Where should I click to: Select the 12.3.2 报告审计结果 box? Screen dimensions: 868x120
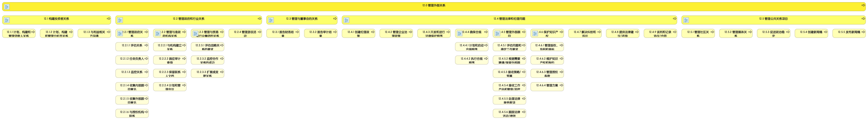(x=321, y=33)
